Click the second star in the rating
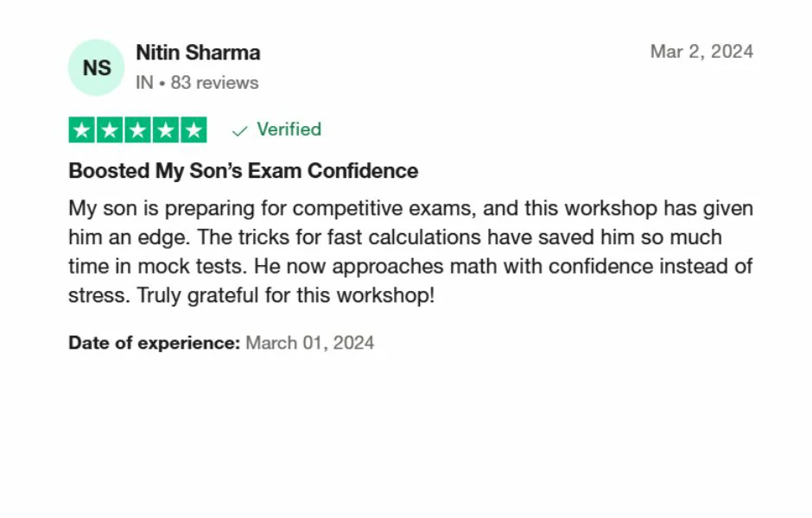812x518 pixels. [110, 130]
